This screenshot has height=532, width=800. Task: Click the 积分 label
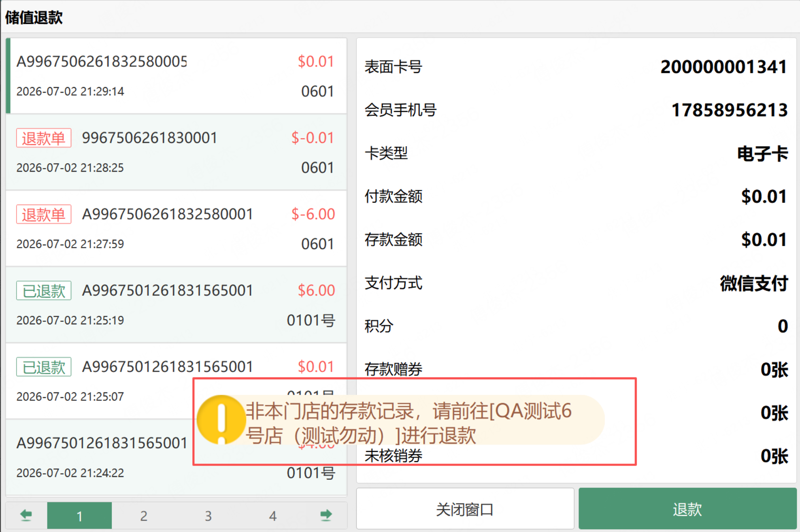point(379,326)
